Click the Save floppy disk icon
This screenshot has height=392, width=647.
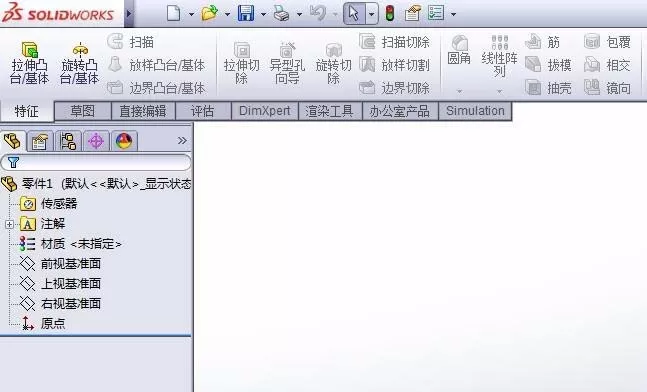246,13
